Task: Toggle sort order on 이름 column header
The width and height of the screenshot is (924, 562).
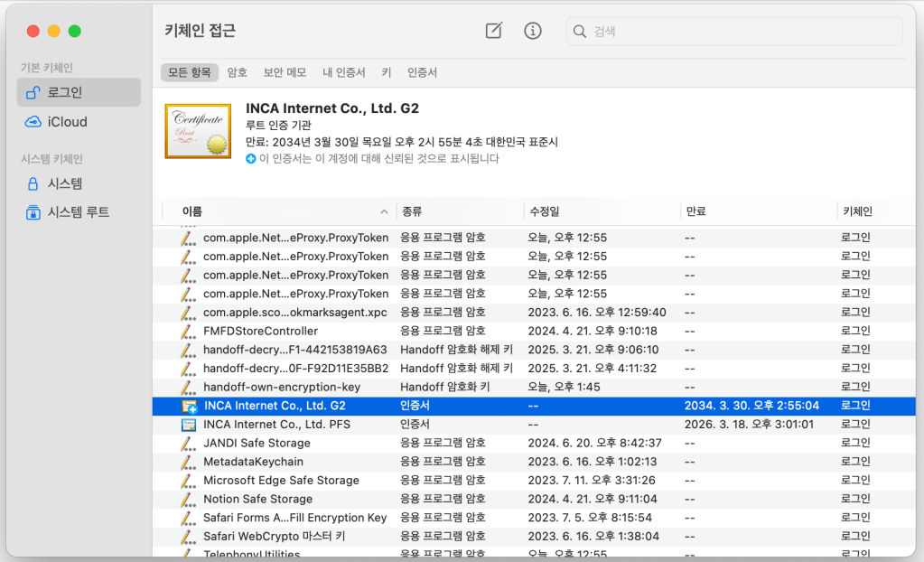Action: click(x=280, y=211)
